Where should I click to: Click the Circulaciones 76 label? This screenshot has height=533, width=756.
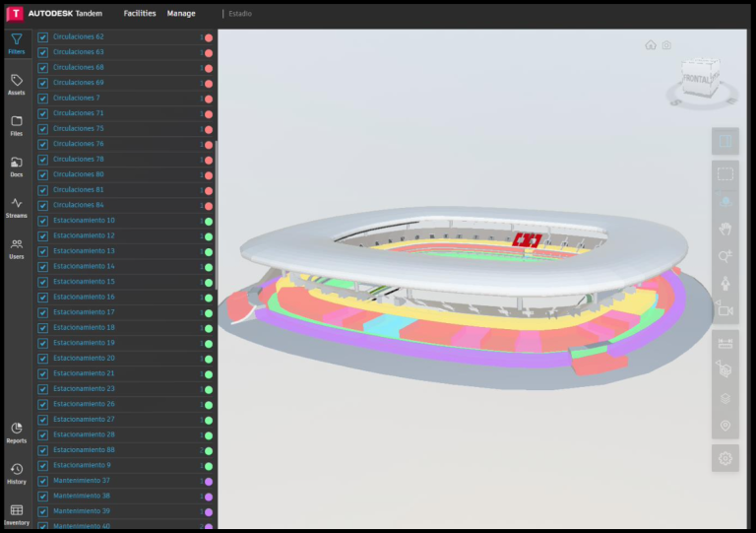click(x=78, y=144)
